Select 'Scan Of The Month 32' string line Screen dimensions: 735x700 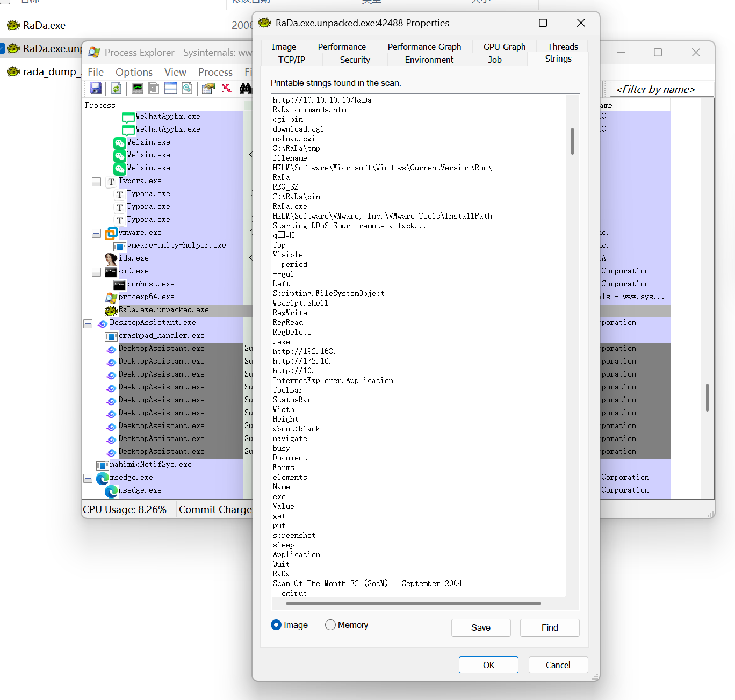(367, 583)
